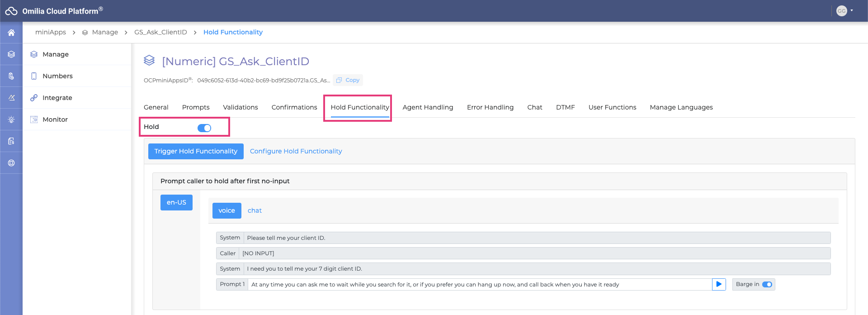Image resolution: width=868 pixels, height=315 pixels.
Task: Click the Omilia Cloud Platform title
Action: [62, 11]
